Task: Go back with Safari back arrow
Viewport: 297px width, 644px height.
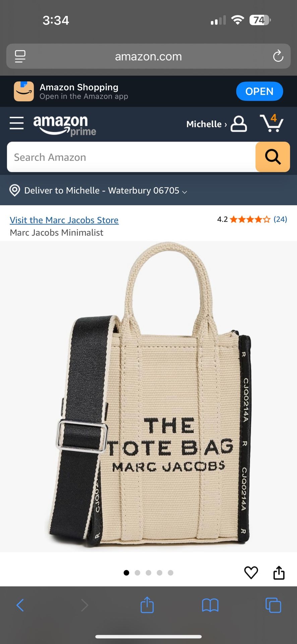Action: pyautogui.click(x=20, y=605)
